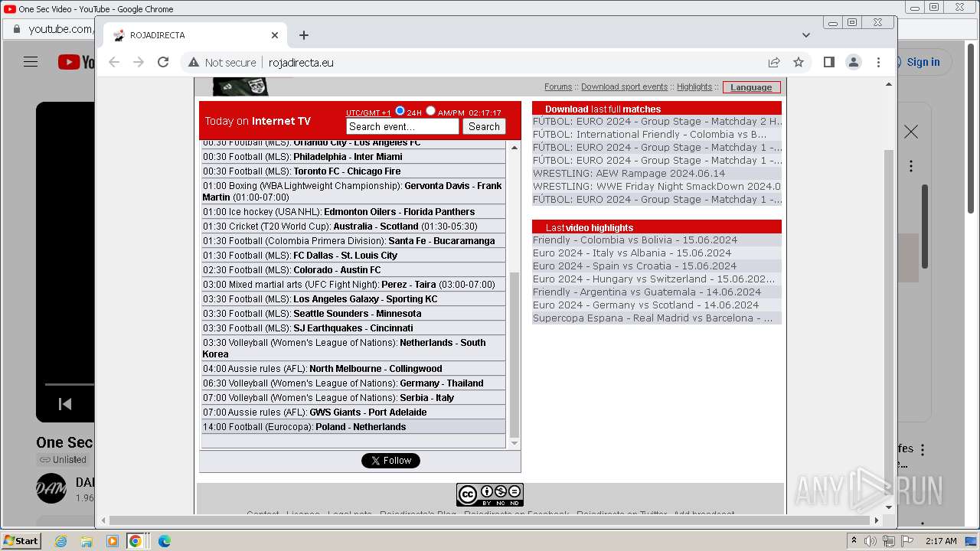Click the back arrow in ROJADIRECTA window
Viewport: 980px width, 551px height.
pyautogui.click(x=114, y=62)
